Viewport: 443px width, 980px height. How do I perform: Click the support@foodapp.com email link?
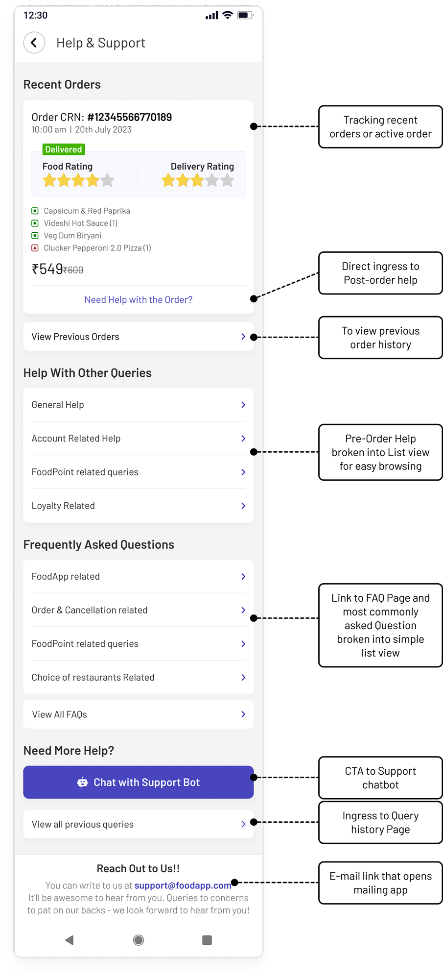183,885
